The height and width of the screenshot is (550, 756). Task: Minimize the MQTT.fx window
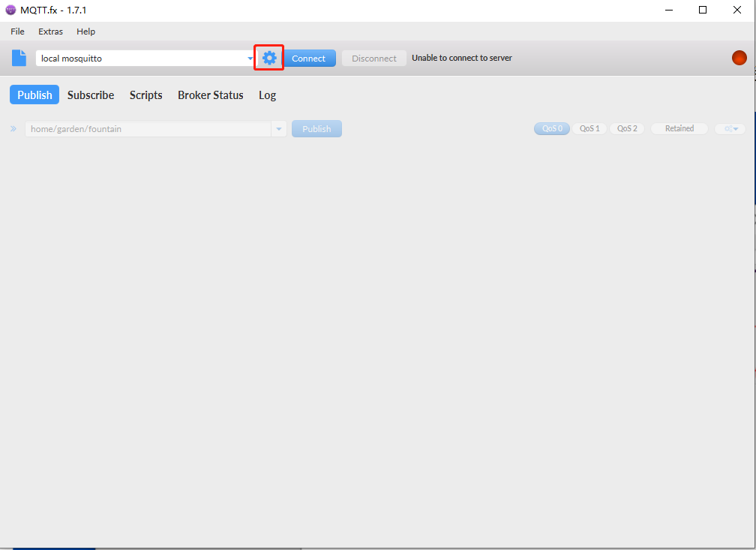[x=669, y=11]
